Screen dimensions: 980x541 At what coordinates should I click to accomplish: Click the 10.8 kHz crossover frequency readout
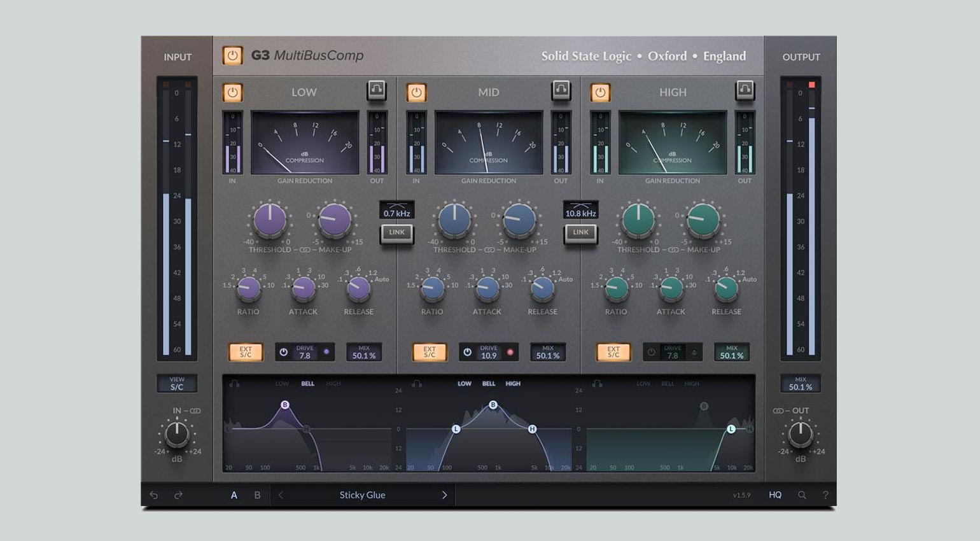tap(581, 211)
